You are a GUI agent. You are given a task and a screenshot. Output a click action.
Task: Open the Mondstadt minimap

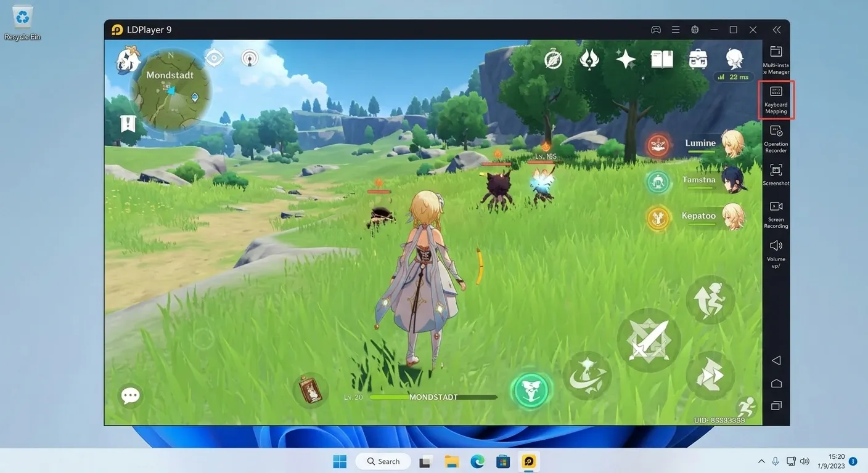click(x=171, y=91)
